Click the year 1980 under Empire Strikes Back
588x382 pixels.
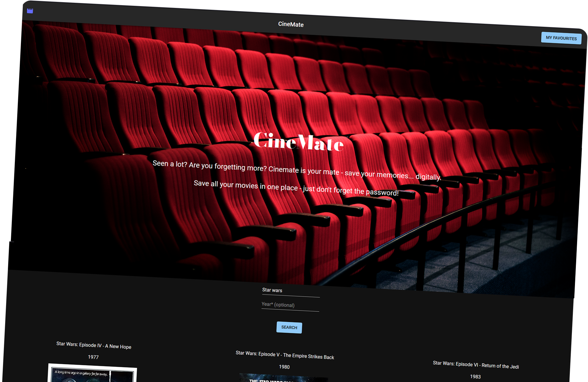click(x=284, y=367)
